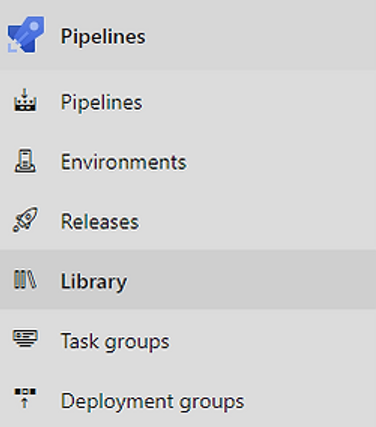Screen dimensions: 376x427
Task: Select Pipelines sub-item under the header
Action: (x=188, y=100)
